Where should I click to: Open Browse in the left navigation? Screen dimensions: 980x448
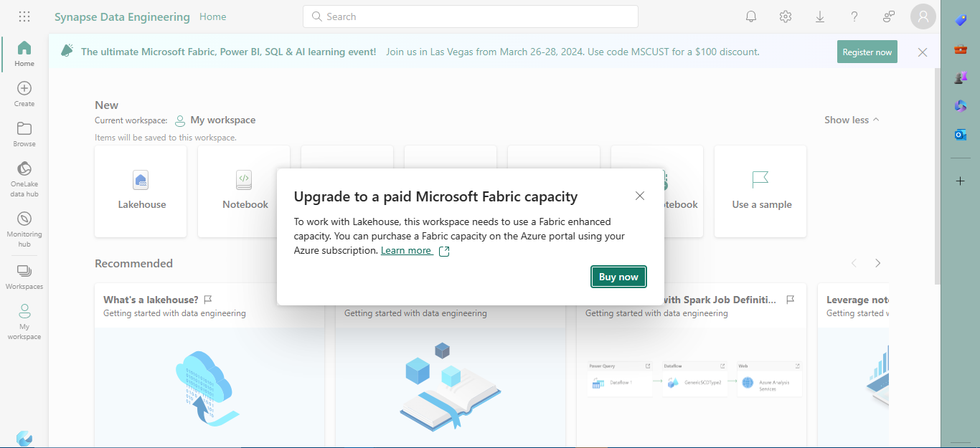24,134
